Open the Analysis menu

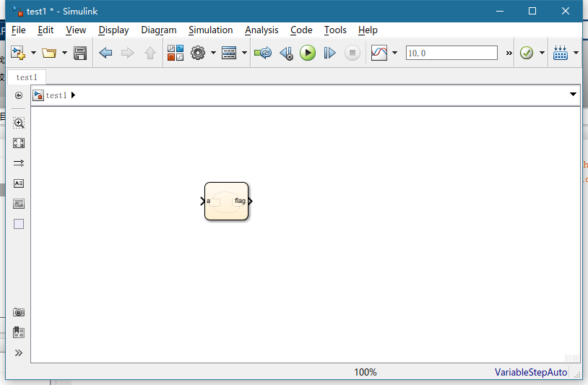pyautogui.click(x=261, y=30)
